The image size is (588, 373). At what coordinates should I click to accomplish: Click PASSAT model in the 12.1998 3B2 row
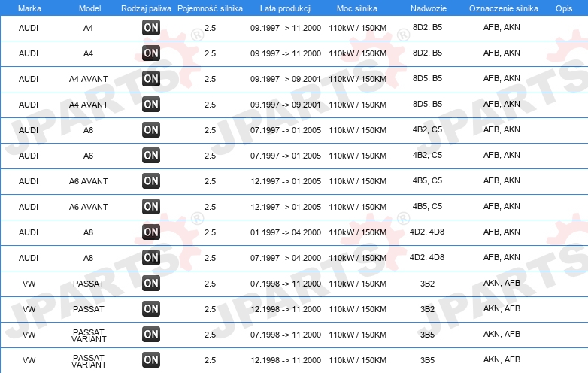point(89,309)
